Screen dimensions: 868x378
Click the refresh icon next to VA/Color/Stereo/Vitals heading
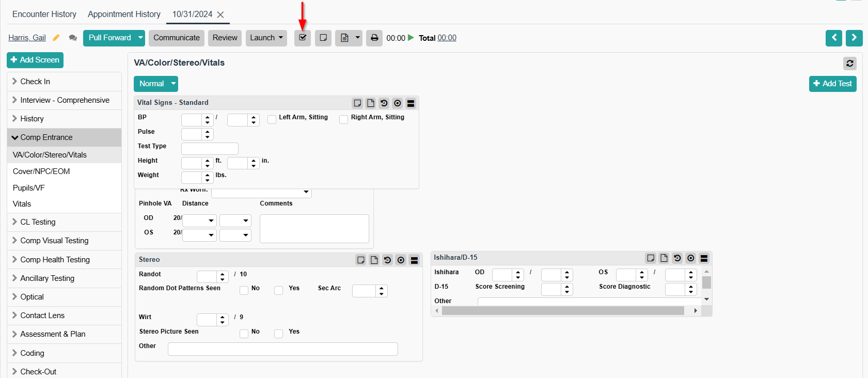point(849,63)
